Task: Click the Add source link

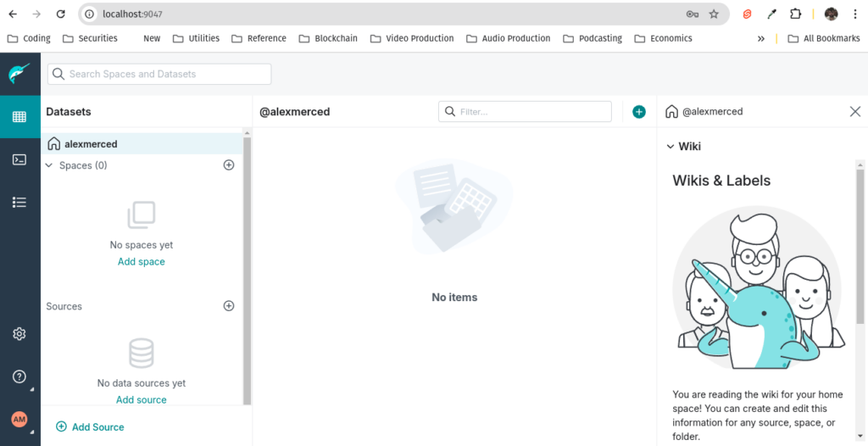Action: [142, 399]
